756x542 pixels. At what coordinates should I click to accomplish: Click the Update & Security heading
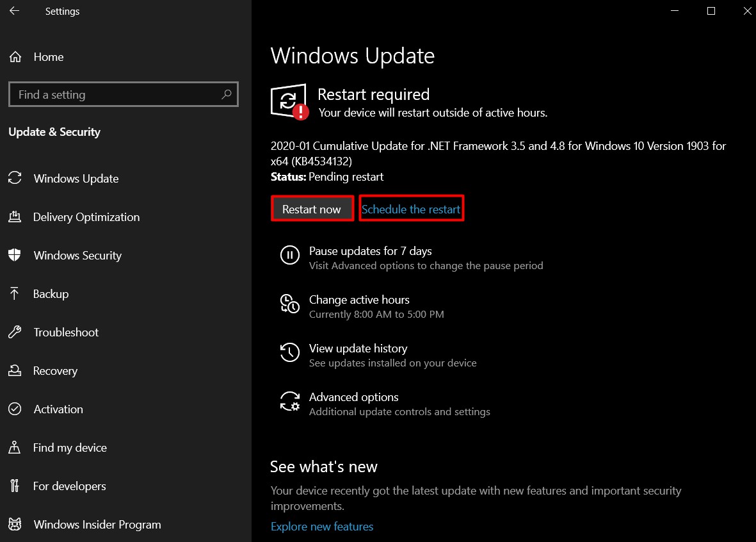54,132
